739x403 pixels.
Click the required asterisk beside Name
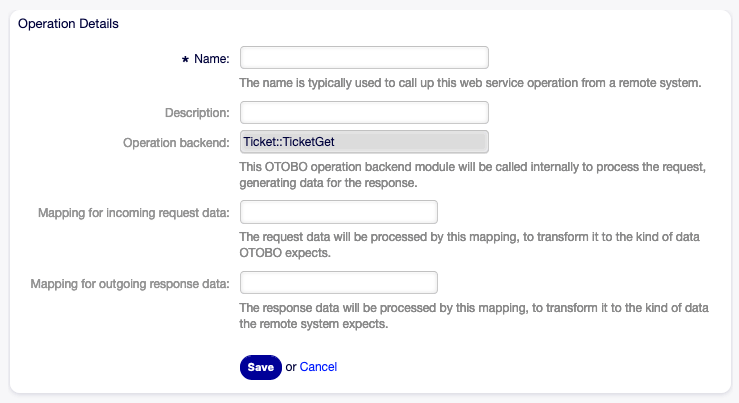[x=185, y=60]
